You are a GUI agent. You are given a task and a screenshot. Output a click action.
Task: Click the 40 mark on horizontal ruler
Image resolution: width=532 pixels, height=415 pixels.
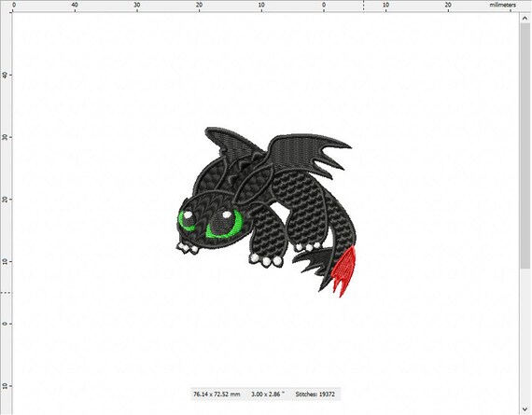click(x=75, y=5)
